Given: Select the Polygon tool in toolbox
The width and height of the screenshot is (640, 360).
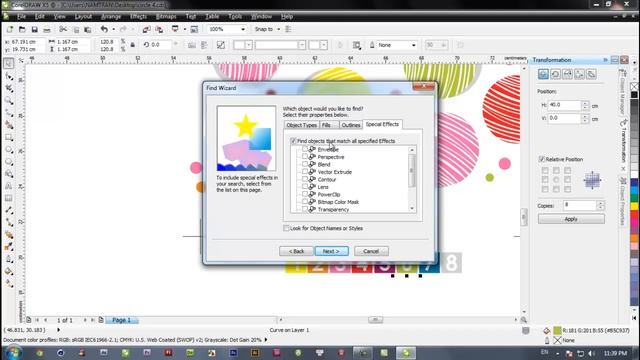Looking at the screenshot, I should click(9, 162).
